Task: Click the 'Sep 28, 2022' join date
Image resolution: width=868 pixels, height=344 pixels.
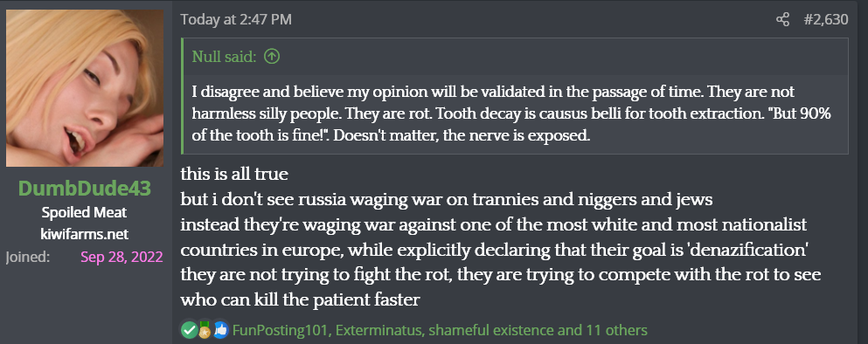Action: click(x=122, y=258)
